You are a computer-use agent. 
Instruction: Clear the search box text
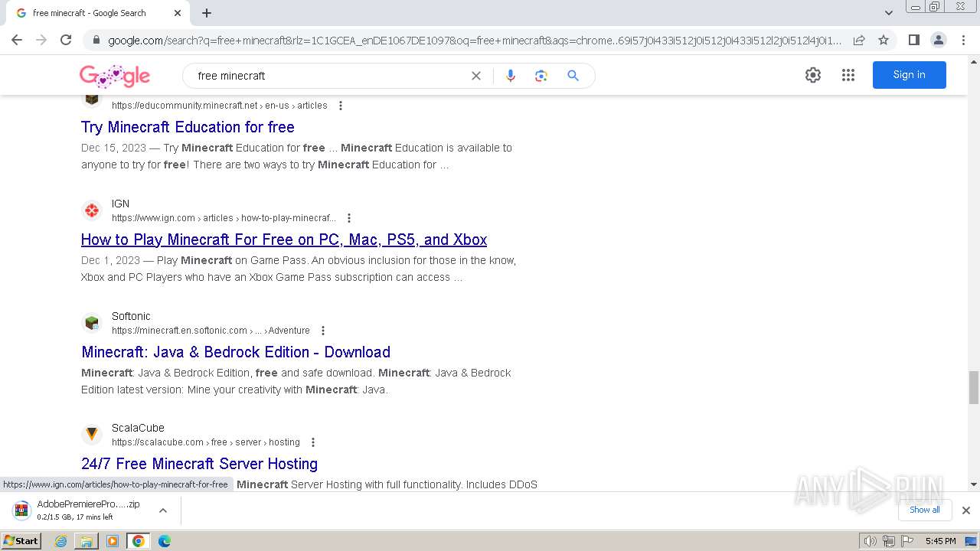475,76
